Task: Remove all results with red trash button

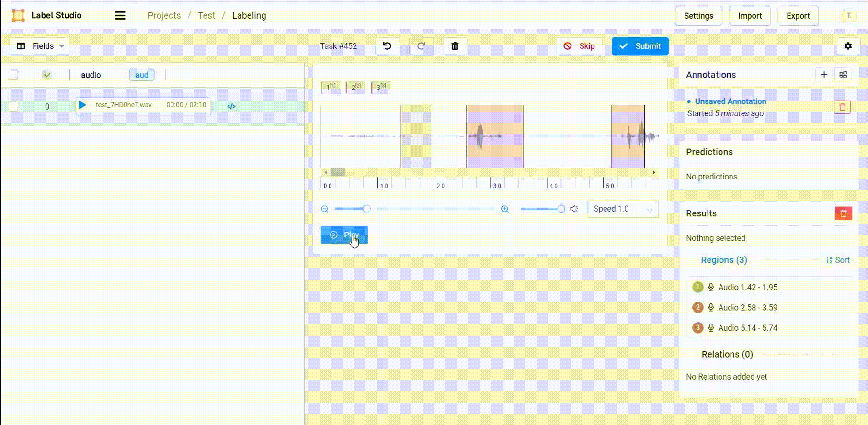Action: pos(844,213)
